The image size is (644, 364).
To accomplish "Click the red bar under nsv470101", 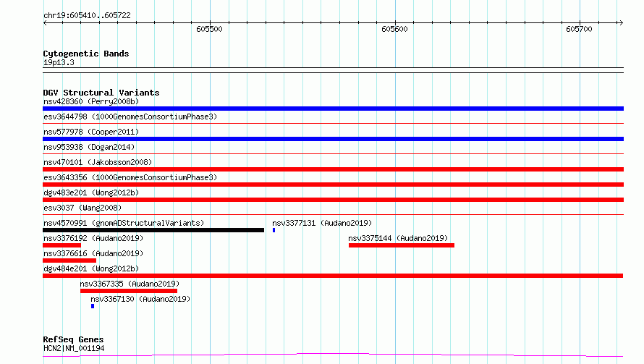I will (333, 169).
